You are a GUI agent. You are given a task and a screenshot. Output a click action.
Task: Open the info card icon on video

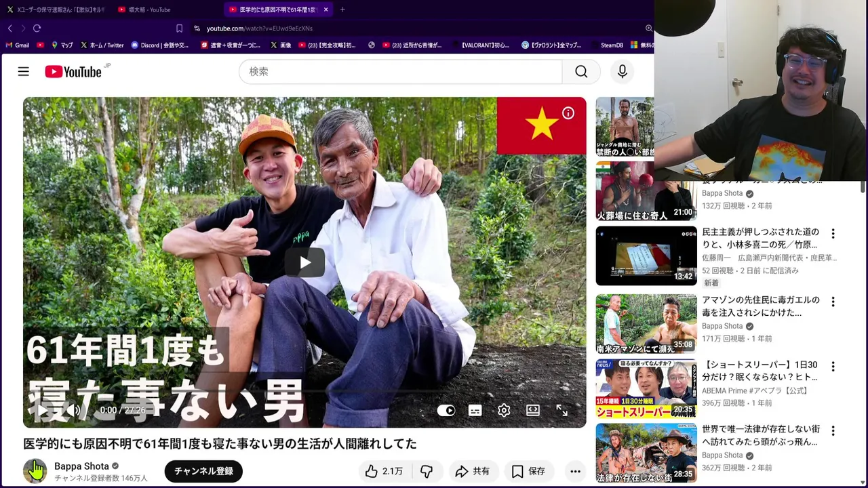[x=568, y=113]
